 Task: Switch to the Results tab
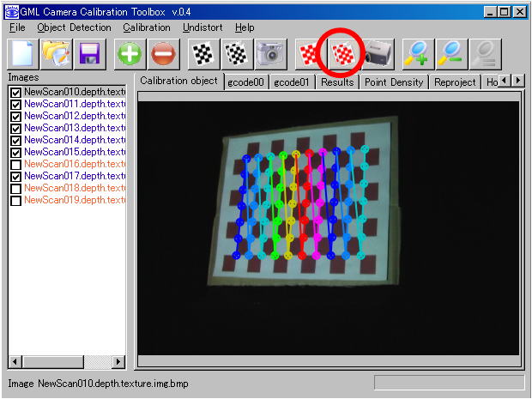tap(337, 82)
